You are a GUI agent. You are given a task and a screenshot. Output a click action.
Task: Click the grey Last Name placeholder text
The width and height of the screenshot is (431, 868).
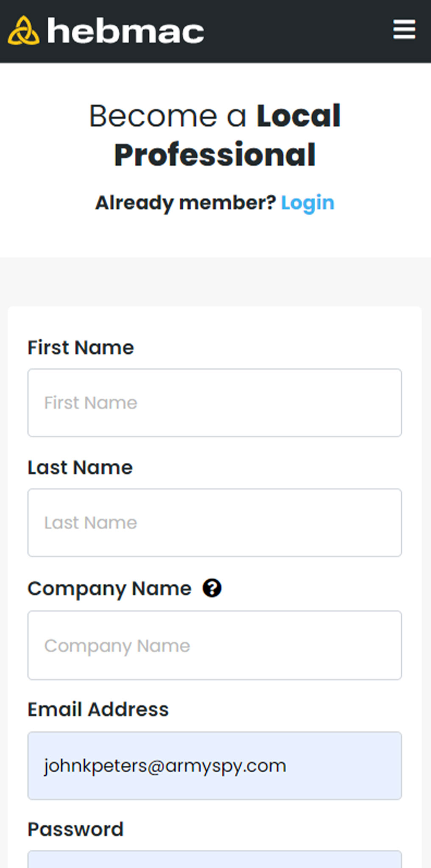click(91, 522)
